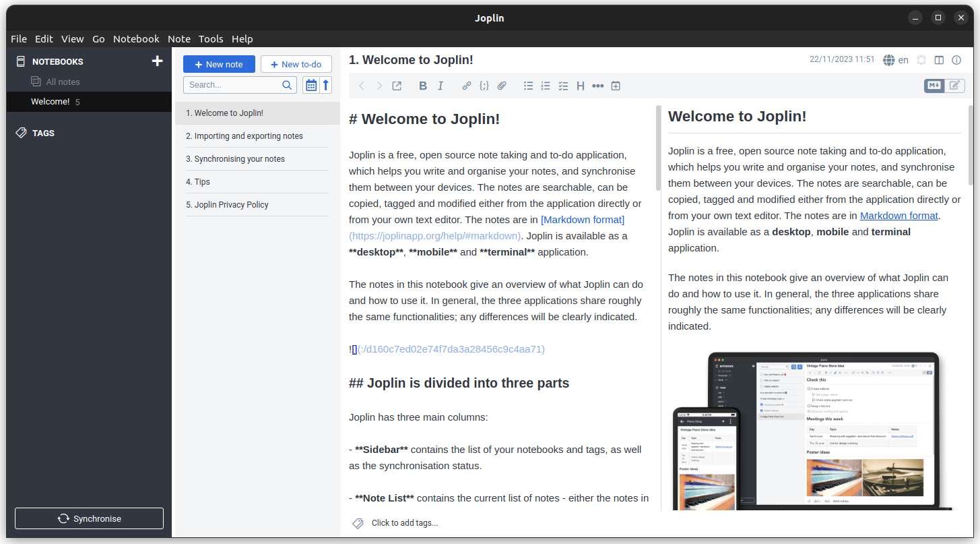980x544 pixels.
Task: Insert a heading with H icon
Action: click(581, 86)
